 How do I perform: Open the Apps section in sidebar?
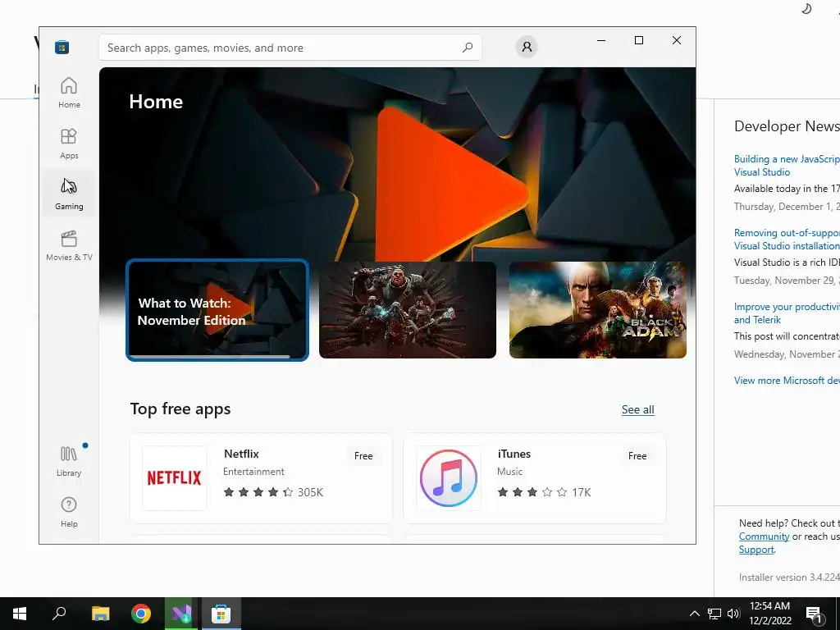pos(69,143)
